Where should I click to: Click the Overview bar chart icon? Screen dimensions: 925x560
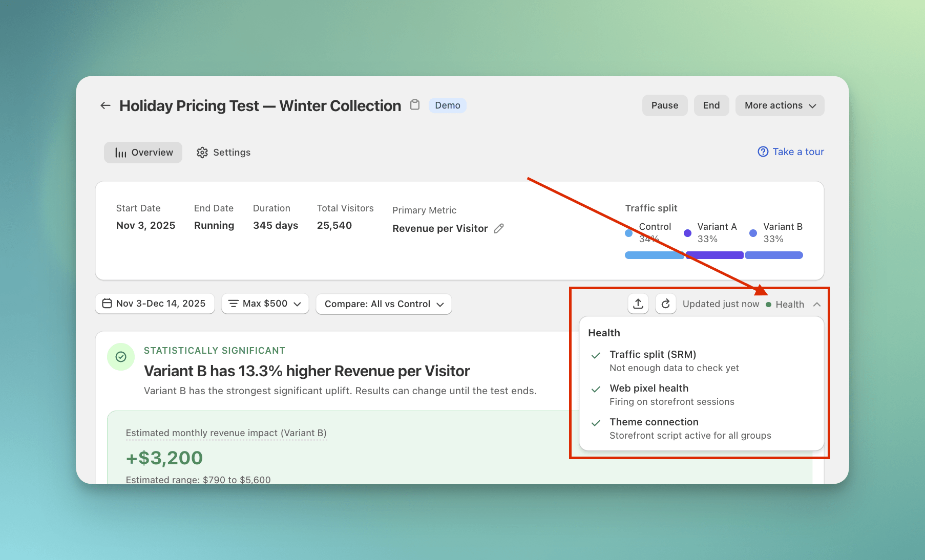coord(121,153)
